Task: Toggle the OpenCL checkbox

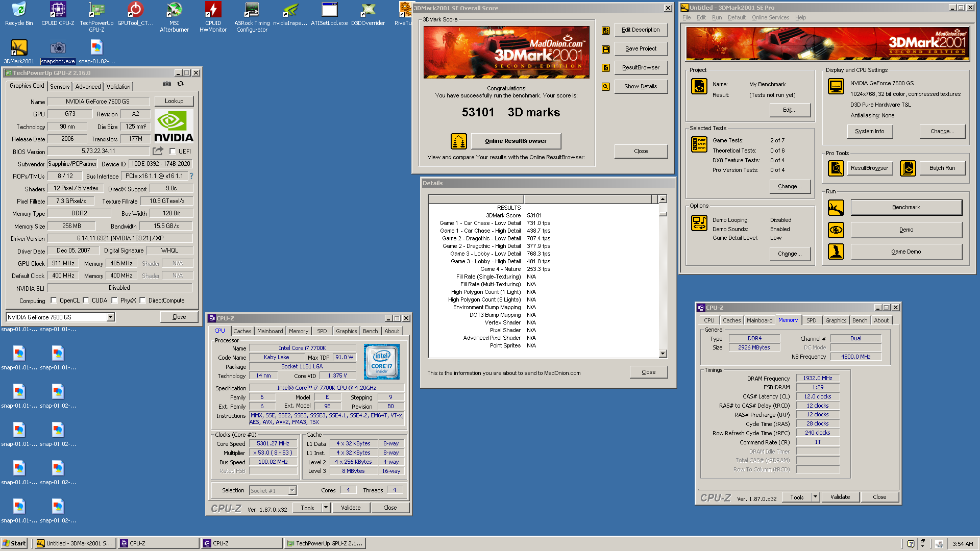Action: pyautogui.click(x=54, y=300)
